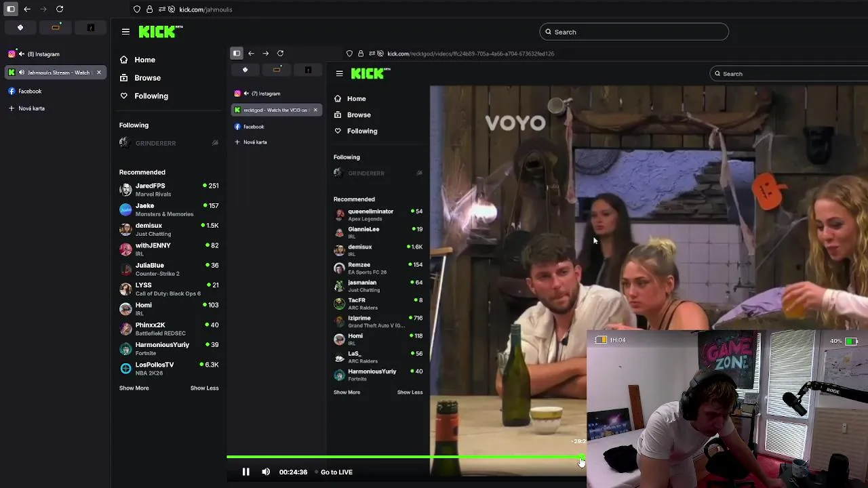
Task: Select the first workspace button with diamond icon
Action: 20,28
